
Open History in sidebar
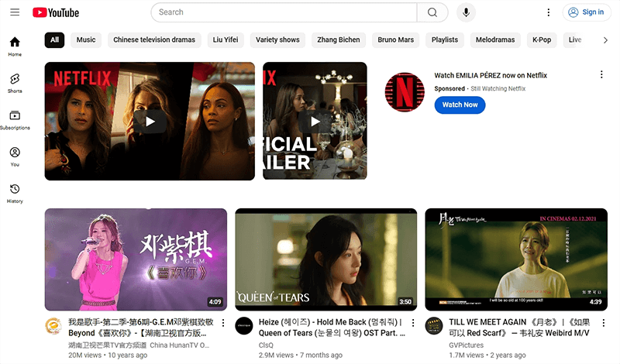(15, 194)
